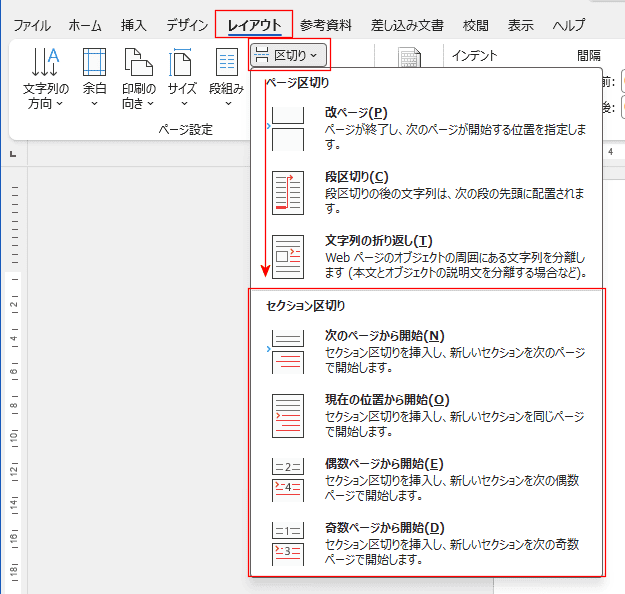Image resolution: width=625 pixels, height=594 pixels.
Task: Expand the 段組み columns dropdown
Action: pyautogui.click(x=226, y=78)
